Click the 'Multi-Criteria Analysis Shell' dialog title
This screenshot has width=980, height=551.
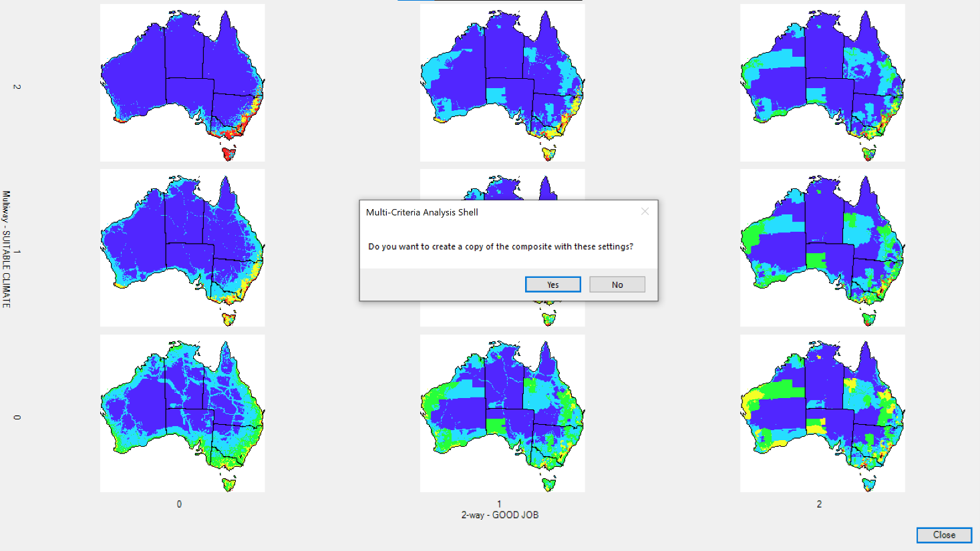click(x=422, y=212)
